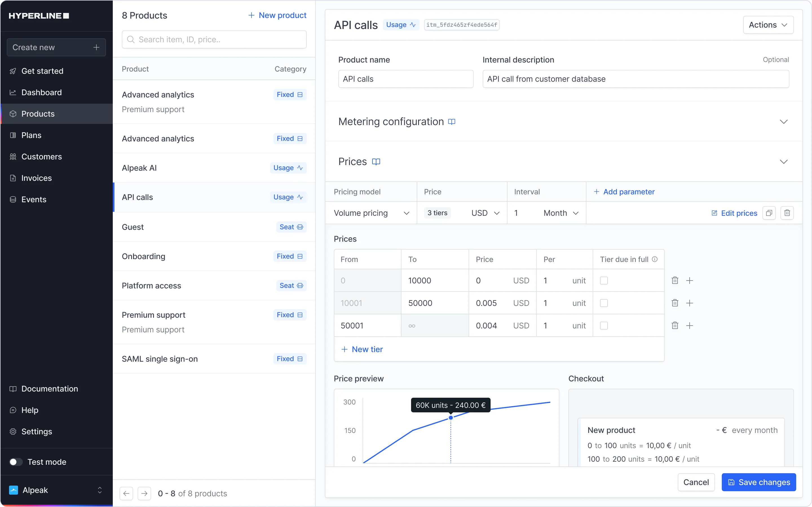812x507 pixels.
Task: Open the Actions dropdown
Action: click(x=768, y=25)
